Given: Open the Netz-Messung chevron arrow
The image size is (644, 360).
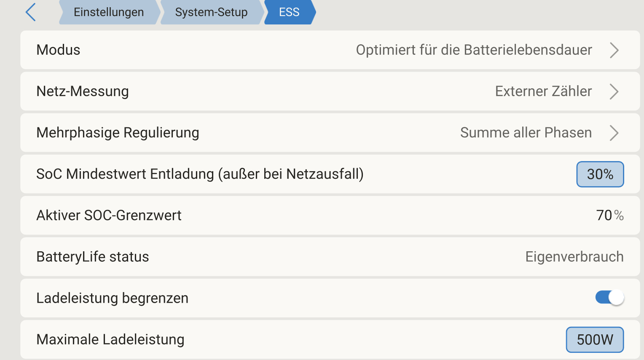Looking at the screenshot, I should pos(614,91).
